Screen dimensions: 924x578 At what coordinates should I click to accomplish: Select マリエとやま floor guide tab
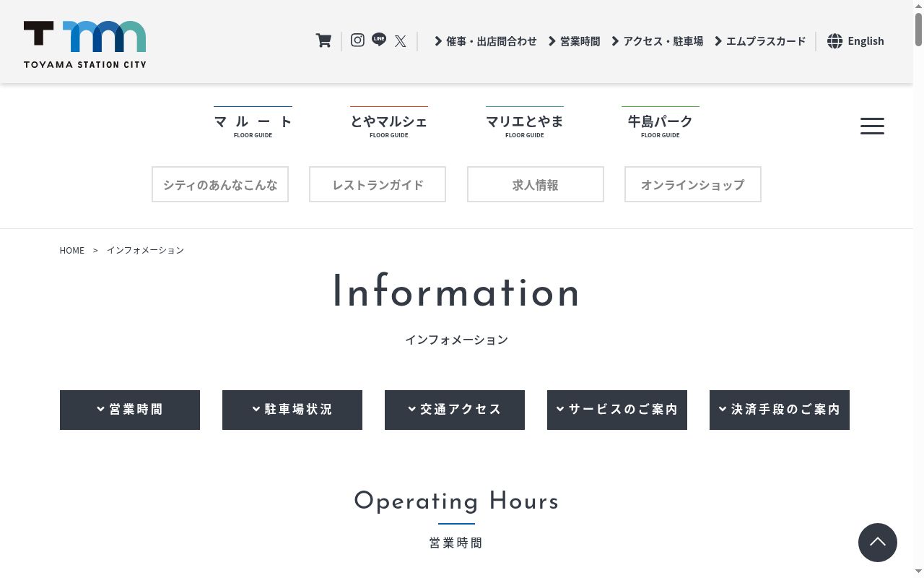point(525,123)
